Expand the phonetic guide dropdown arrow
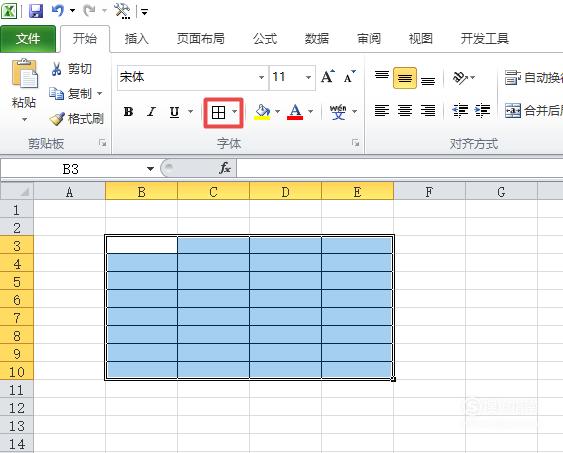563x453 pixels. [355, 112]
